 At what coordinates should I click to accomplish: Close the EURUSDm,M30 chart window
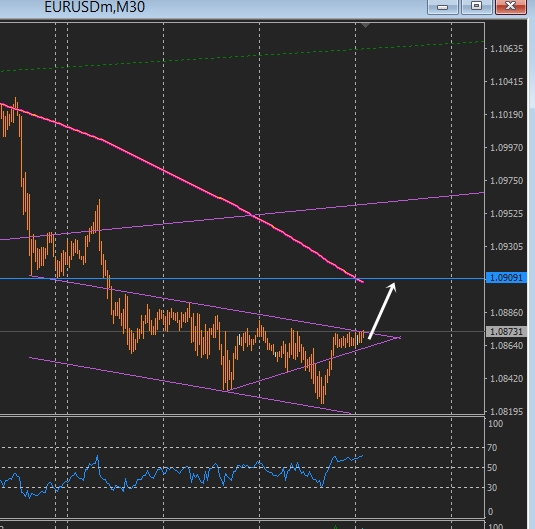(510, 7)
